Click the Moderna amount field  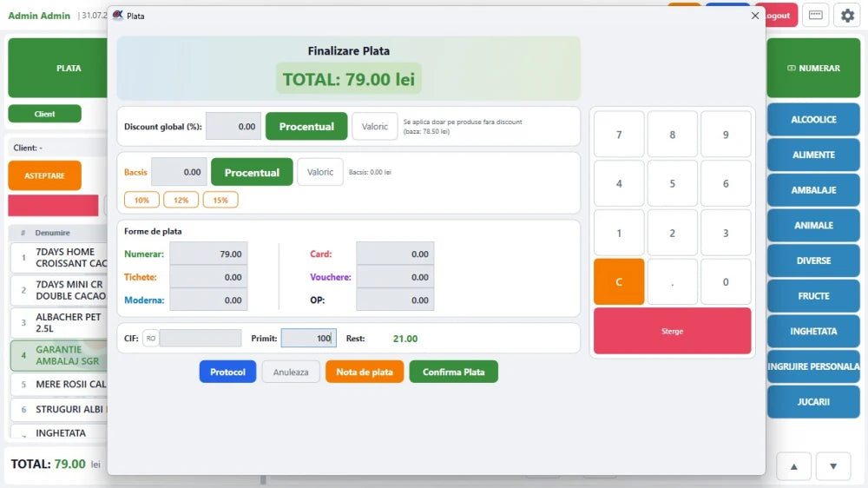(208, 300)
